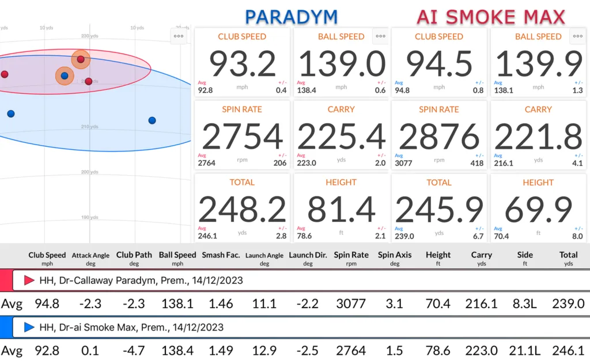Open three-dot menu on the 139.9 Ball Speed tile

click(x=577, y=36)
